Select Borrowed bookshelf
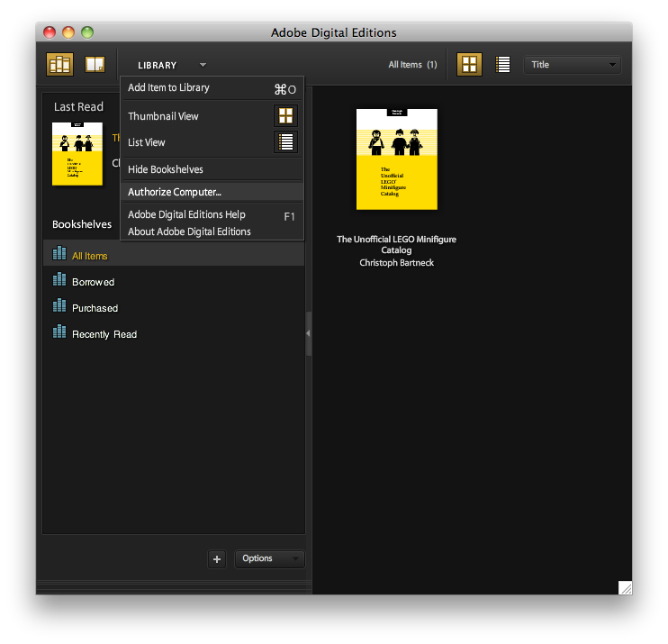Image resolution: width=668 pixels, height=644 pixels. (x=174, y=281)
